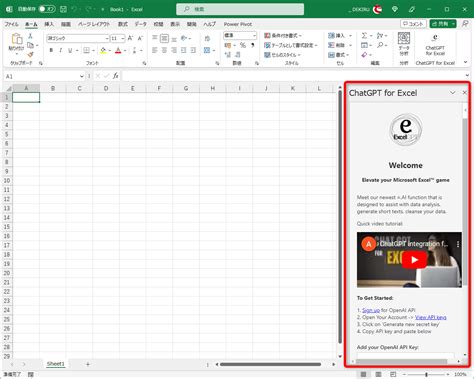Click the Top Align icon
Screen dimensions: 474x379
tap(155, 38)
